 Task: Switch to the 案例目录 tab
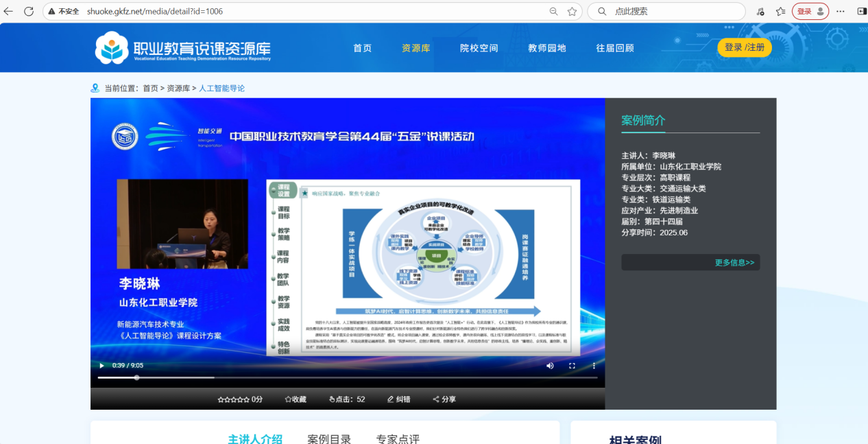pos(329,439)
